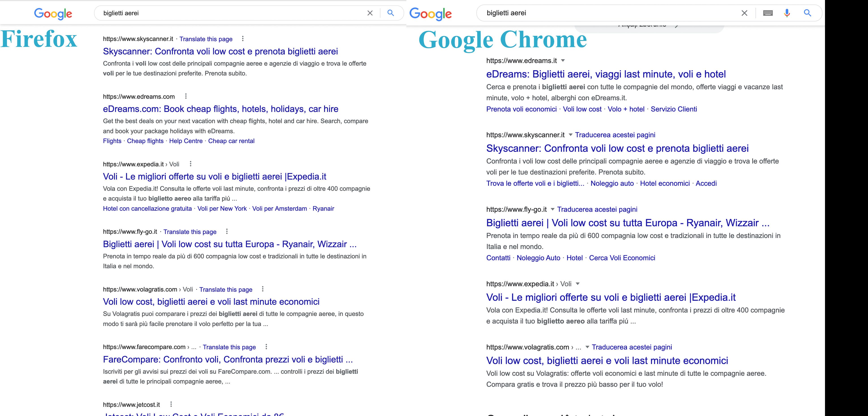Open Voli low cost, biglietti aerei result in Chrome
This screenshot has width=868, height=416.
pos(607,360)
